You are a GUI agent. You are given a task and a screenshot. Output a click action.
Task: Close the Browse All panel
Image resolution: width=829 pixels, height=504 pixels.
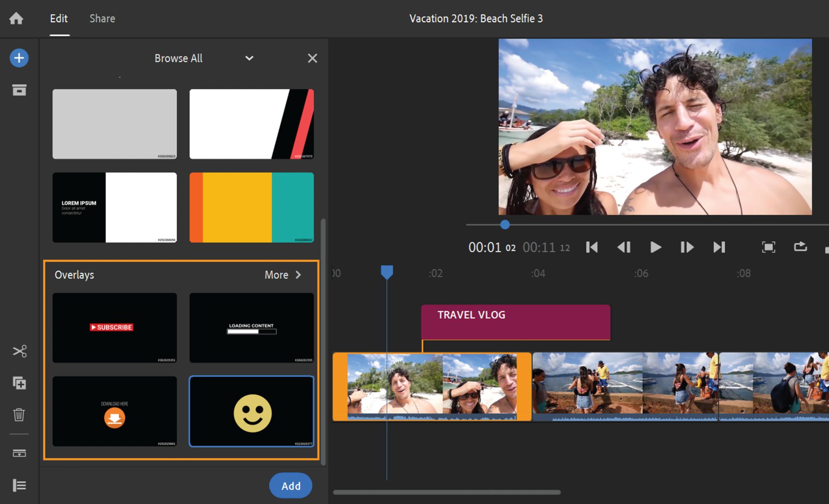coord(312,58)
